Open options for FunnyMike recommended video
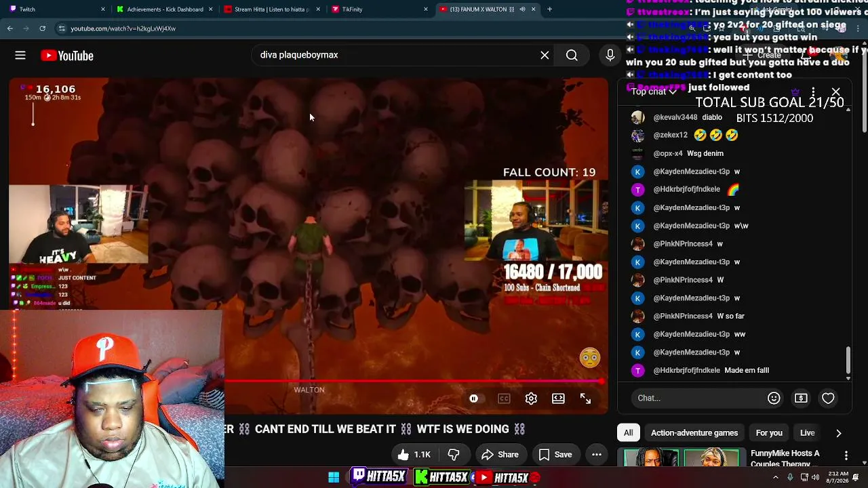 (846, 455)
